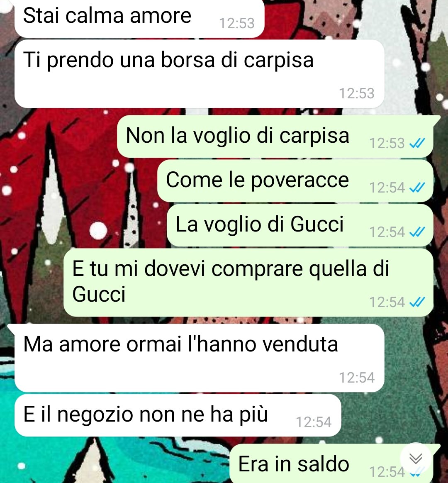This screenshot has width=448, height=483.
Task: Tap the 12:53 timestamp on 'Stai calma amore'
Action: (237, 23)
